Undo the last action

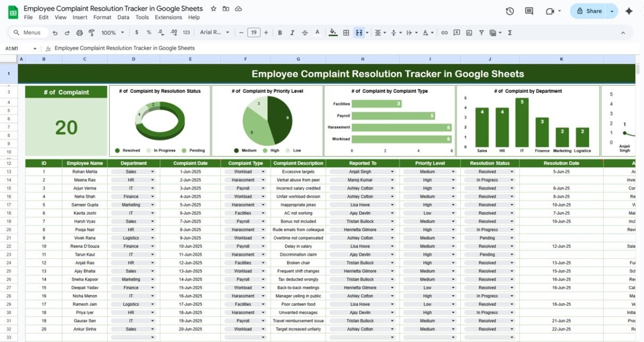coord(55,32)
